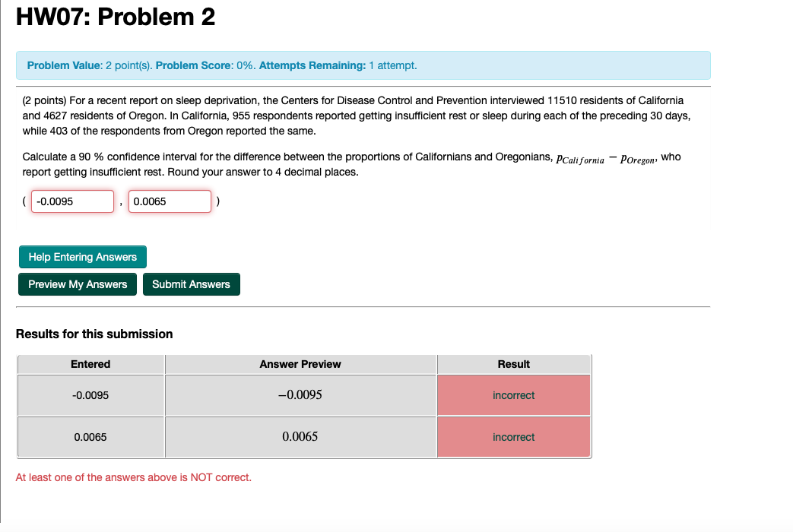793x532 pixels.
Task: Click the Result column header
Action: point(513,364)
